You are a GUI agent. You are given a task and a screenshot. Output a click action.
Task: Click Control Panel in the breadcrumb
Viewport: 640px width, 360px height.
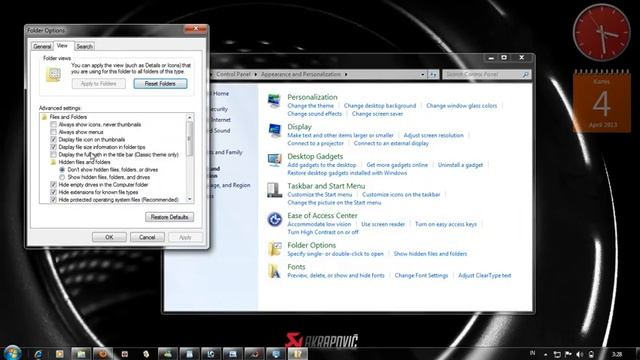tap(233, 74)
